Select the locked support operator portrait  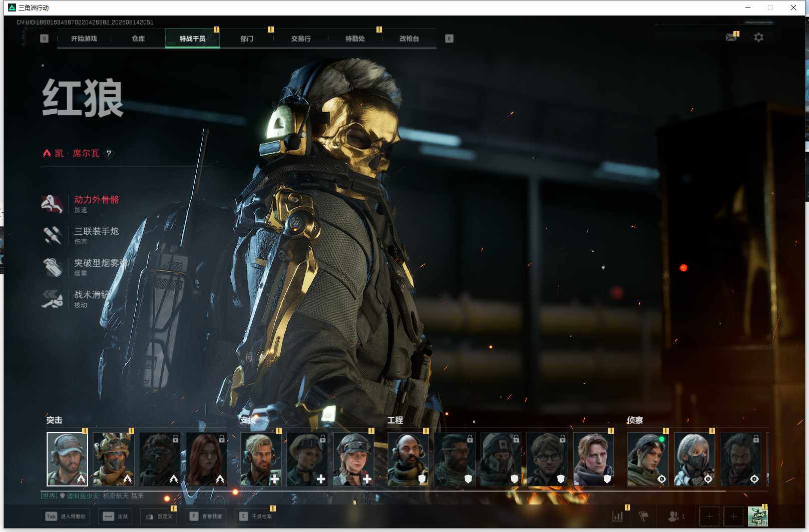[x=307, y=459]
